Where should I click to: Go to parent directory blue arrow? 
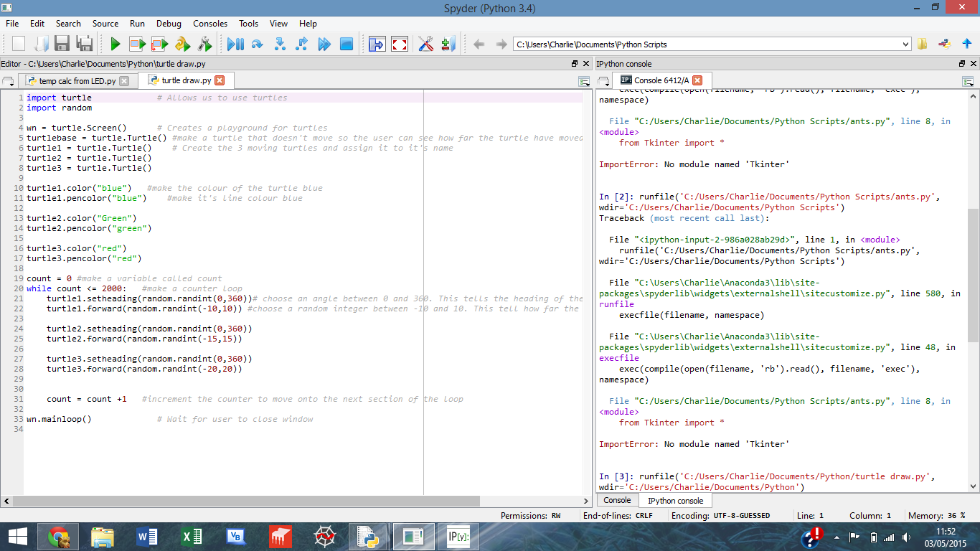pos(966,44)
